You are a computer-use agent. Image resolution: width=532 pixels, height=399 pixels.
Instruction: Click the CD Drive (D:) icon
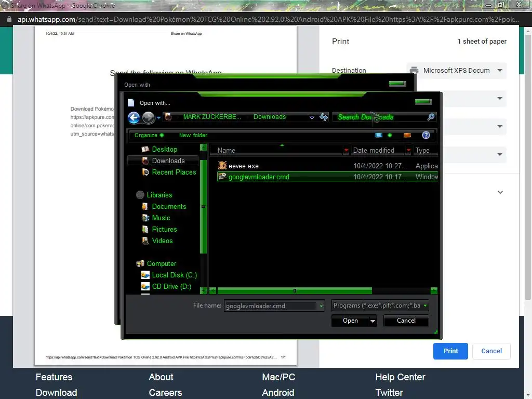coord(145,286)
